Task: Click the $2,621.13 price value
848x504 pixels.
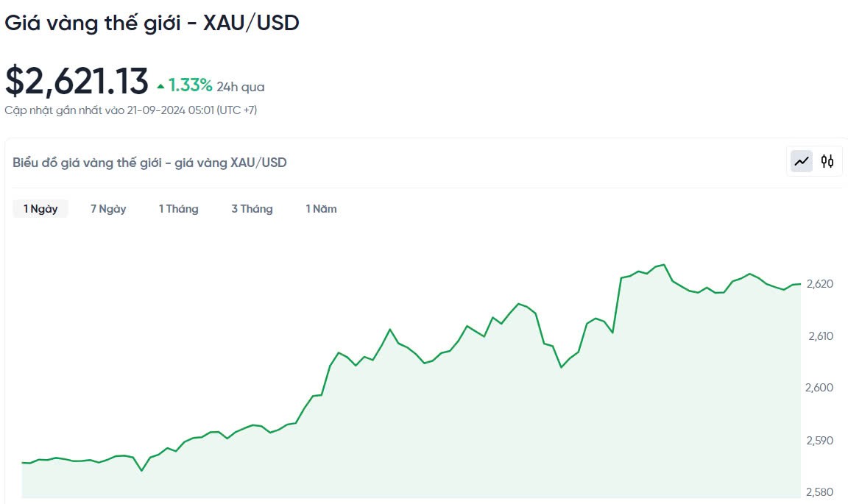Action: [x=77, y=81]
